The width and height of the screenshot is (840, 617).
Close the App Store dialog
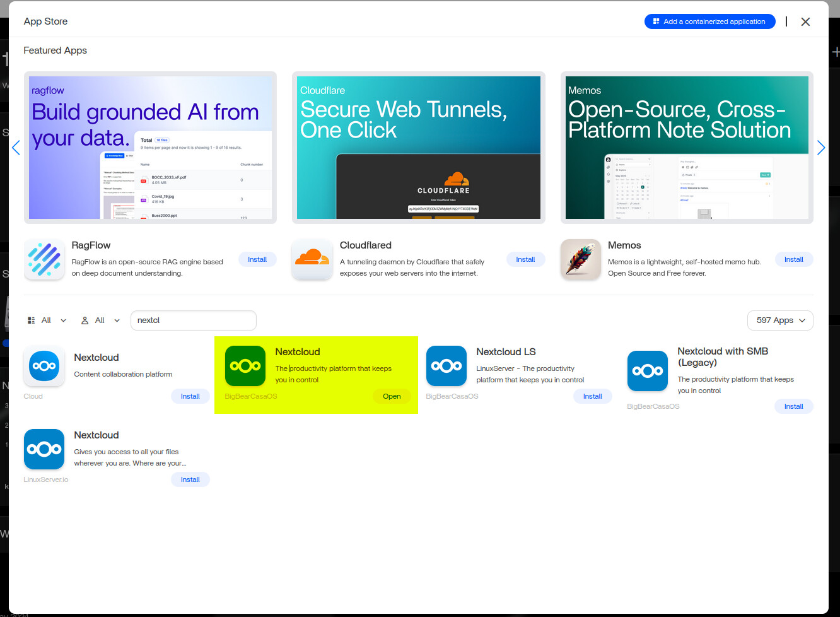click(805, 21)
